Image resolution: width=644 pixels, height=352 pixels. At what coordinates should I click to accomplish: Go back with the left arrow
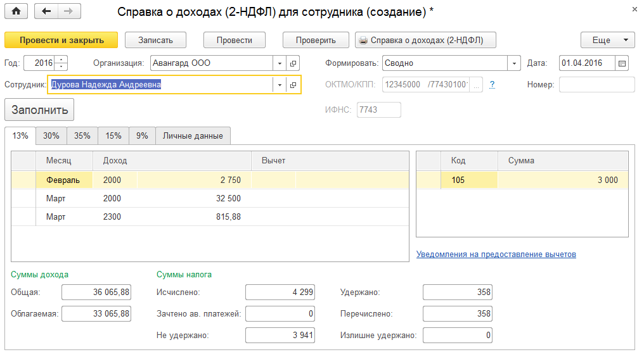[48, 11]
